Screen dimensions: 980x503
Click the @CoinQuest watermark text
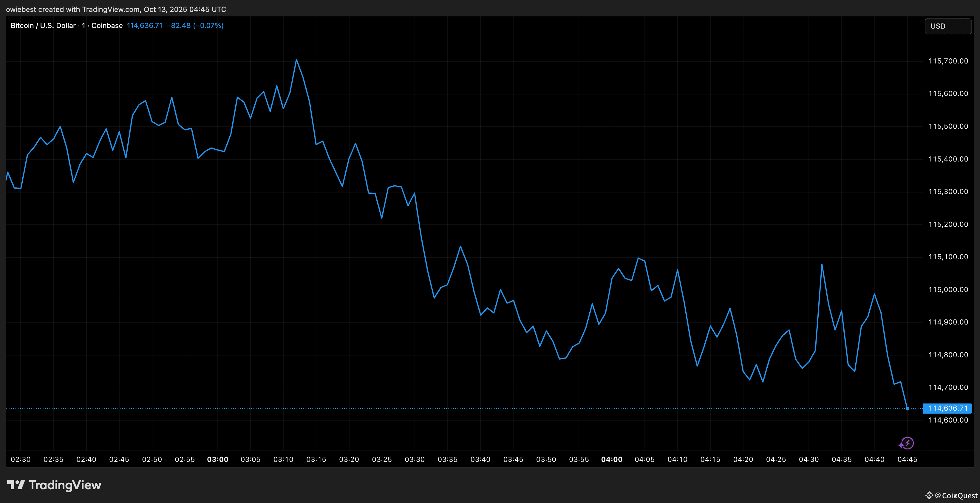click(x=956, y=495)
